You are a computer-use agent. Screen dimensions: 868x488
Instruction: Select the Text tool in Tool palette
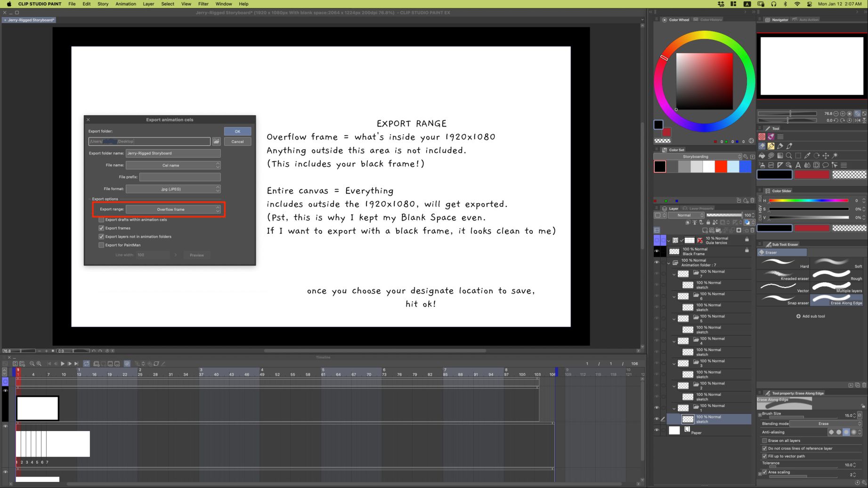pyautogui.click(x=798, y=165)
